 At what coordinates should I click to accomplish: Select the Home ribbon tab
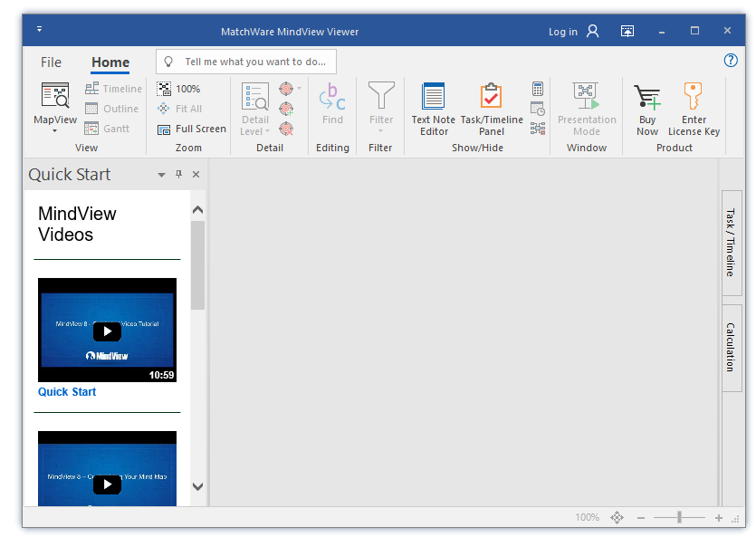(x=110, y=62)
